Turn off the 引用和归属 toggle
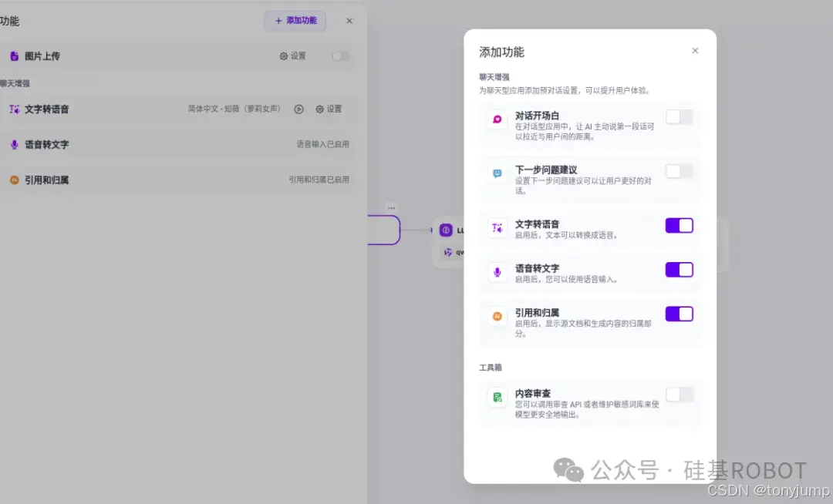 (680, 314)
